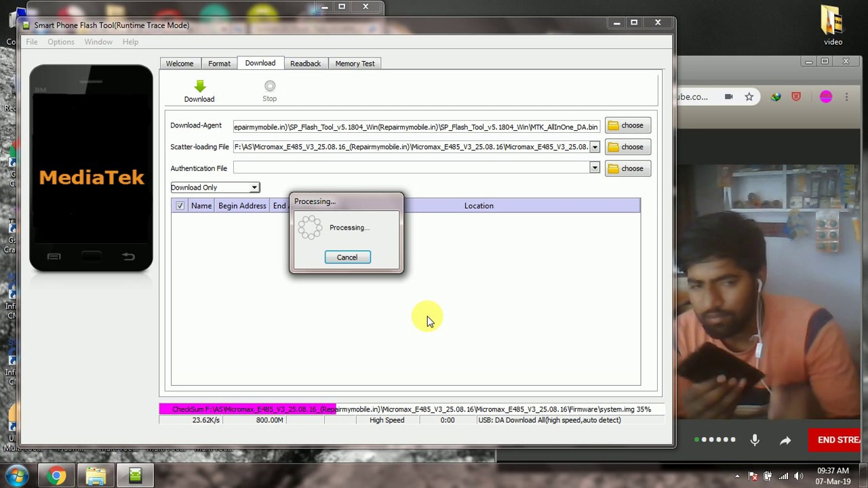Viewport: 868px width, 488px height.
Task: Choose a Scatter-loading file via its folder button
Action: click(627, 147)
